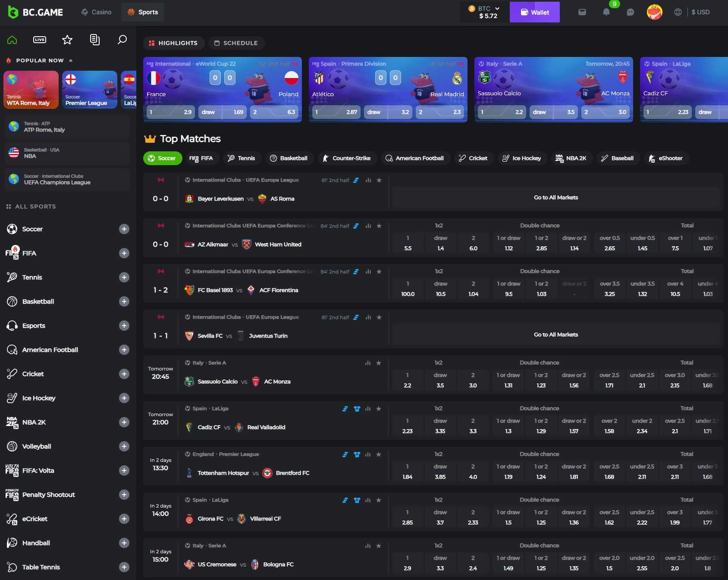The width and height of the screenshot is (728, 580).
Task: Open notifications bell icon
Action: [x=606, y=12]
